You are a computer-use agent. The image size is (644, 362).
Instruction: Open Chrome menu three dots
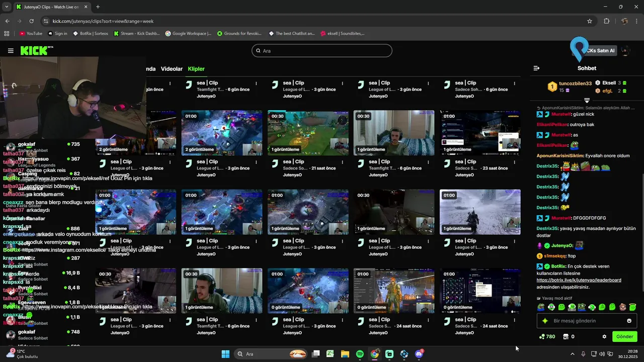click(x=636, y=21)
